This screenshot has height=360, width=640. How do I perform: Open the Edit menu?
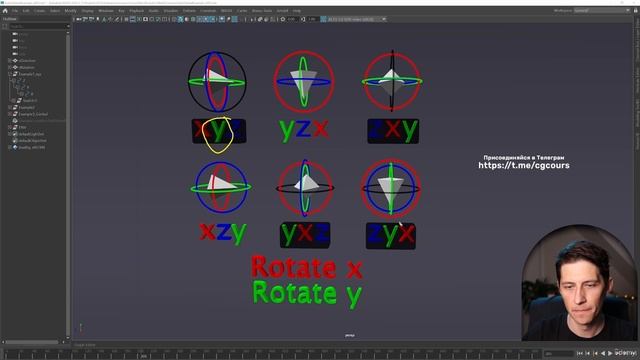pyautogui.click(x=26, y=11)
